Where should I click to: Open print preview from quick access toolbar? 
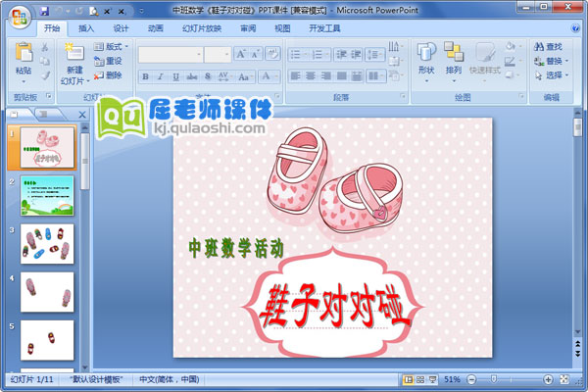pyautogui.click(x=93, y=11)
